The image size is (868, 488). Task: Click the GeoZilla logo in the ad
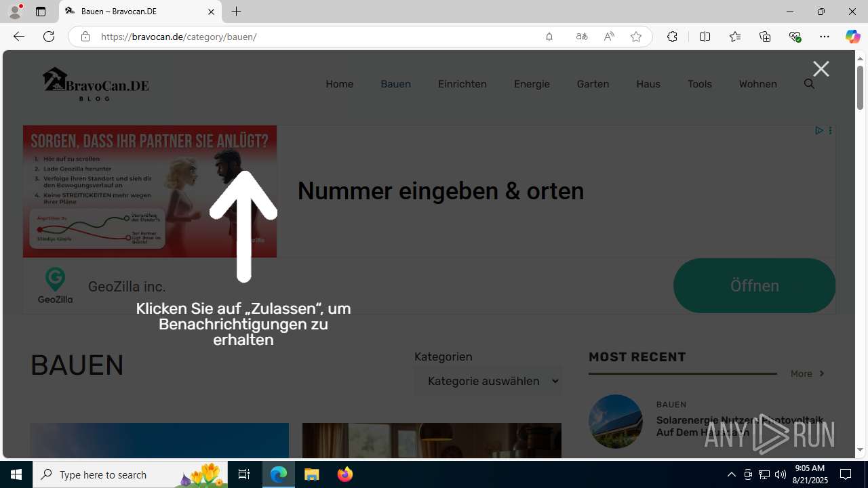55,285
